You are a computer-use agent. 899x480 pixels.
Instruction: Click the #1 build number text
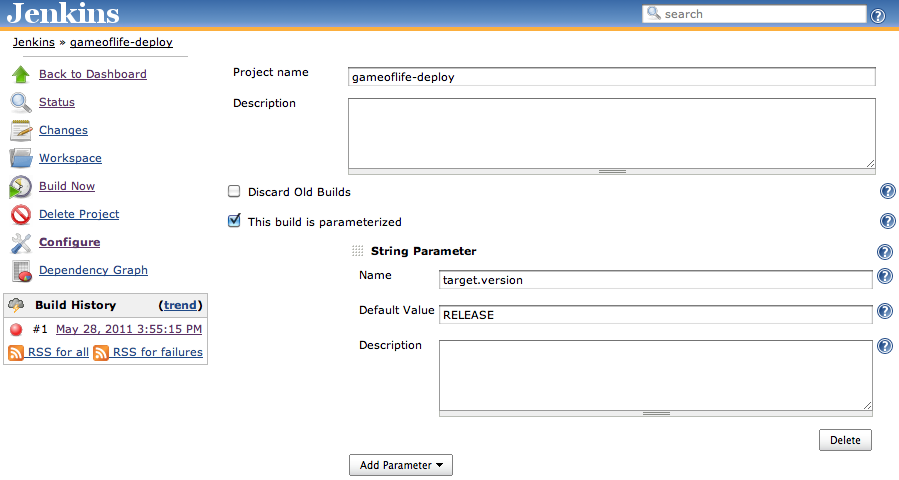pyautogui.click(x=40, y=329)
